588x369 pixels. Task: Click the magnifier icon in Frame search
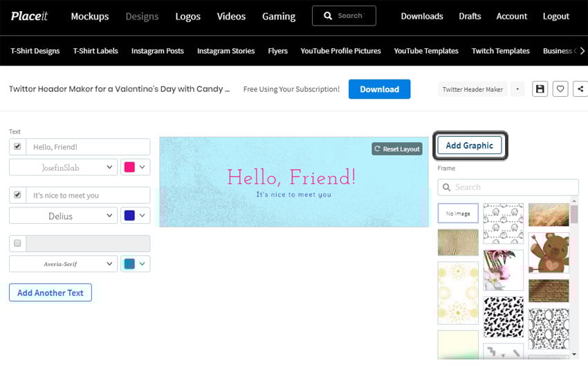click(446, 187)
